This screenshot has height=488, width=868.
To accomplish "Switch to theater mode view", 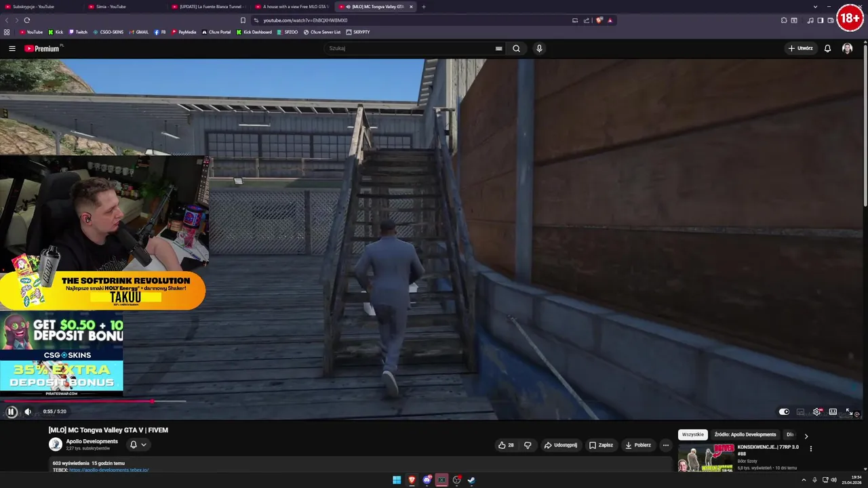I will click(x=833, y=411).
